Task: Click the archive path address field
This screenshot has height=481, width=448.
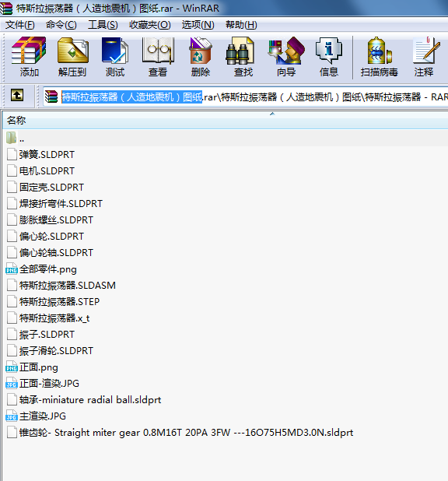Action: click(245, 97)
